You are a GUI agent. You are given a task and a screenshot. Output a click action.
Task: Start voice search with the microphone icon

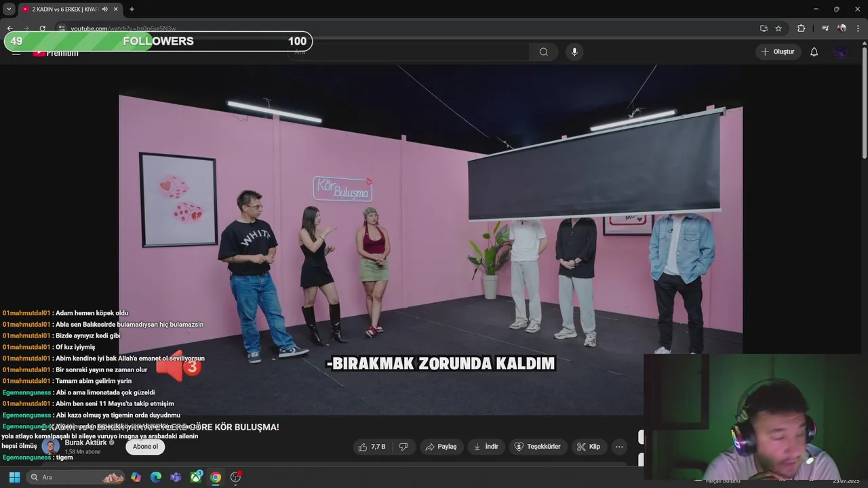[574, 52]
